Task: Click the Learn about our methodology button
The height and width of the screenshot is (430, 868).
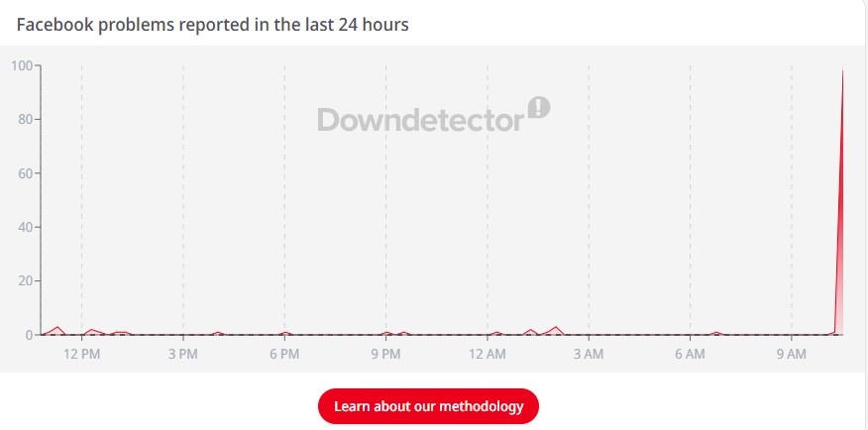Action: click(x=428, y=406)
